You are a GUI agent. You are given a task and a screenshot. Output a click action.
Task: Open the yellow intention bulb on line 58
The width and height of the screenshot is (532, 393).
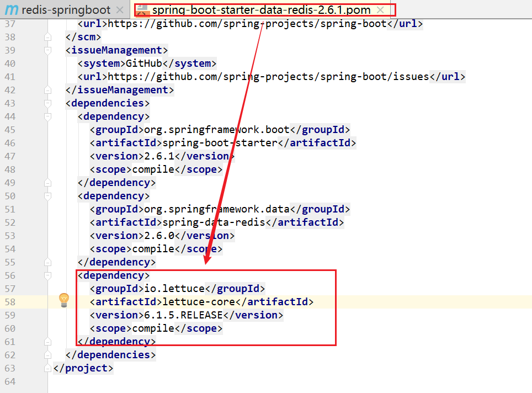[x=64, y=301]
